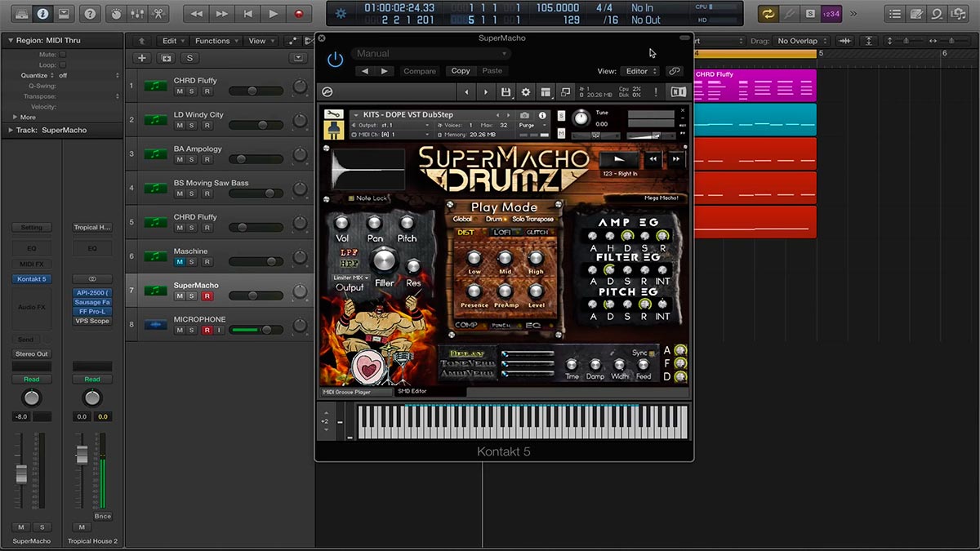Expand the More section in Region inspector
This screenshot has width=980, height=551.
[x=24, y=117]
